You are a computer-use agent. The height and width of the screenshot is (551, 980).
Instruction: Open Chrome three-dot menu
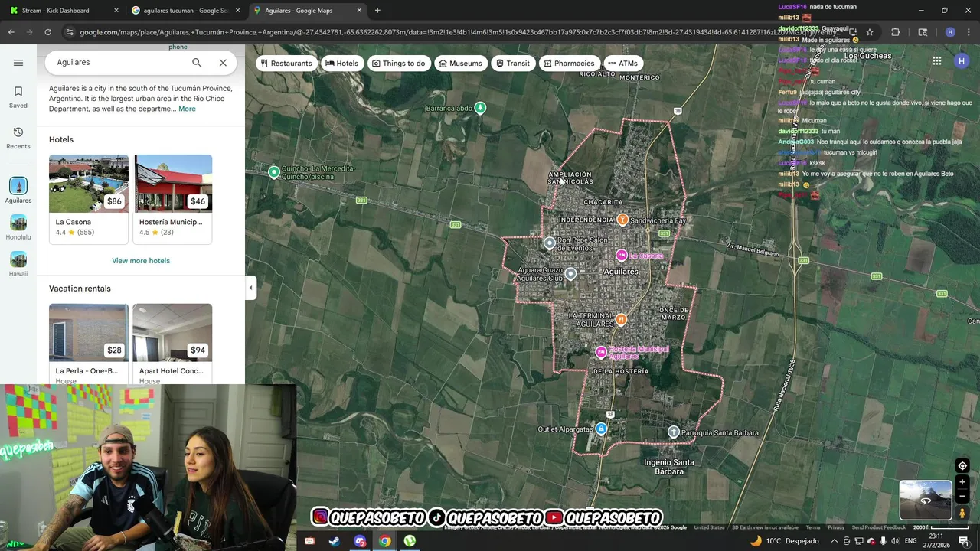click(969, 32)
